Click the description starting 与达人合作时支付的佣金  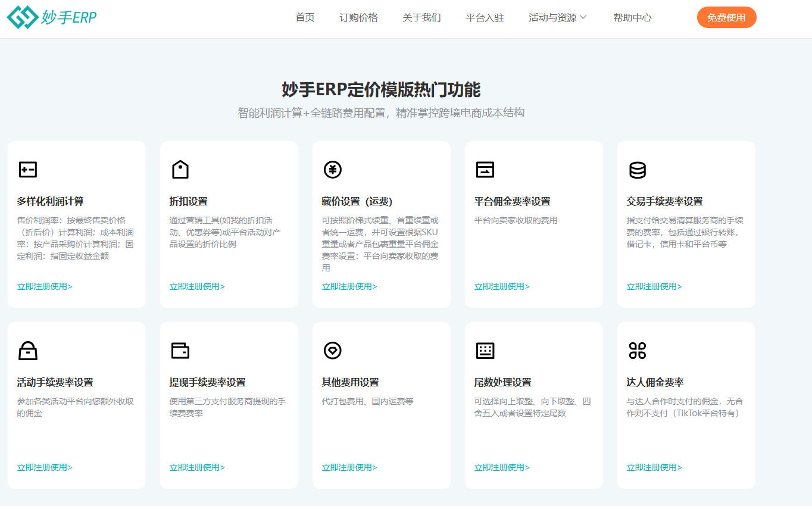(x=685, y=407)
